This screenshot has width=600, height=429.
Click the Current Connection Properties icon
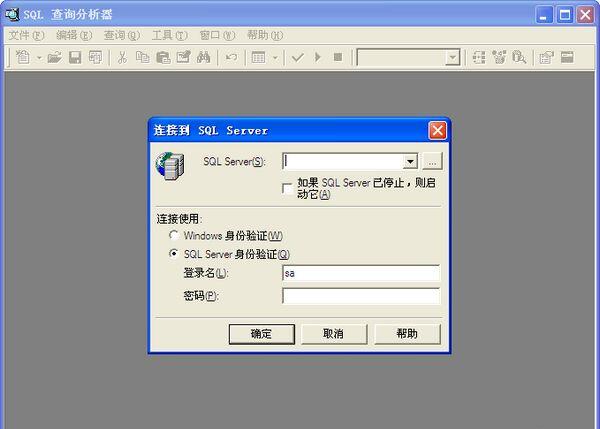coord(546,58)
